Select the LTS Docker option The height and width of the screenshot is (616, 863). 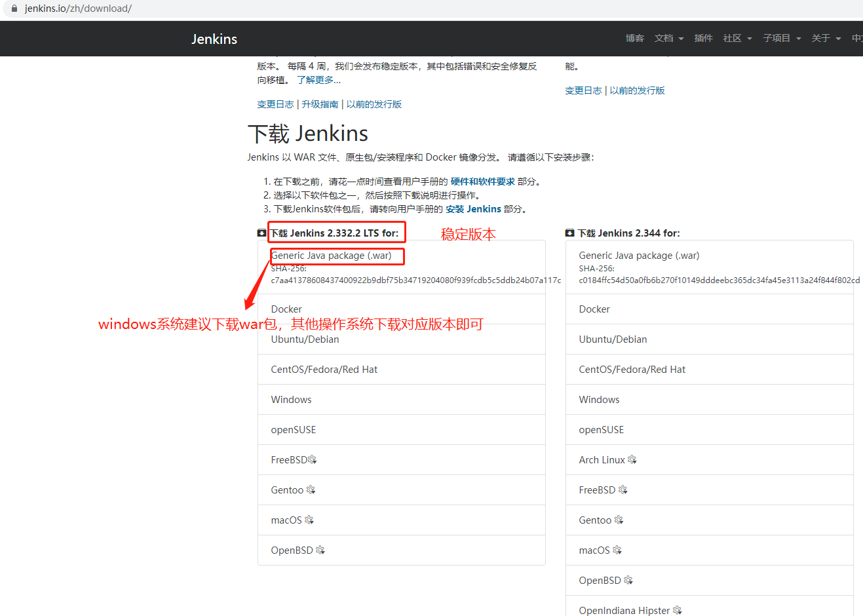point(402,309)
